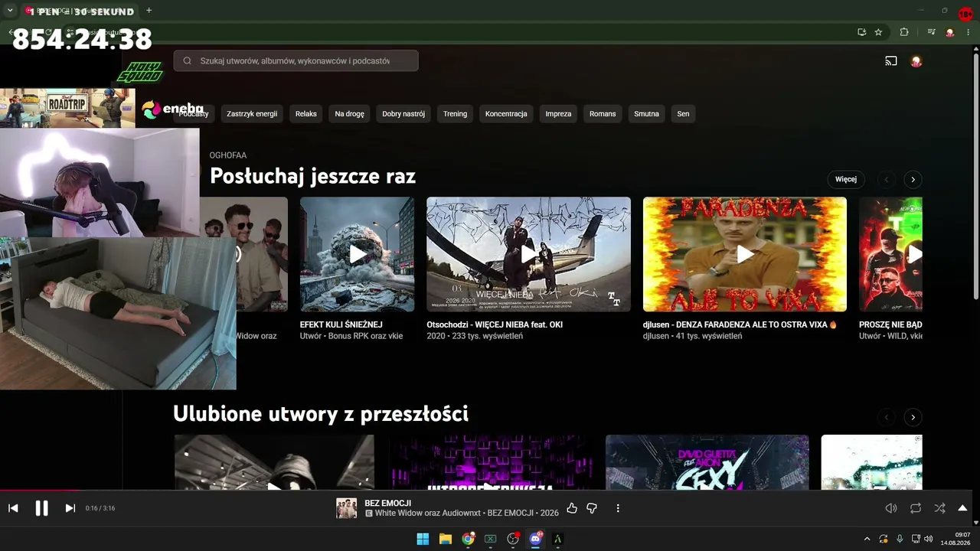Skip to the previous track
This screenshot has height=551, width=980.
13,508
